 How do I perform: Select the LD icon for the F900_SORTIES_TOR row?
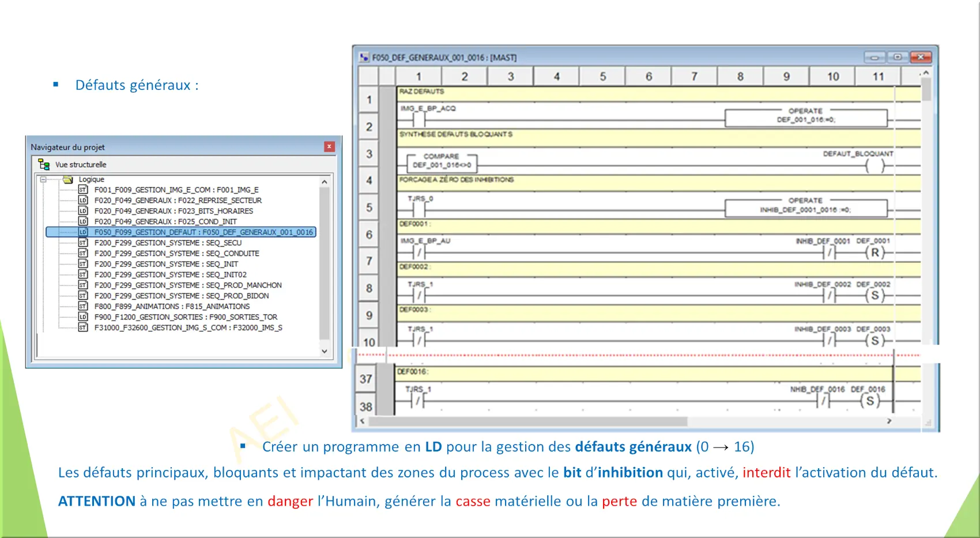[x=83, y=317]
